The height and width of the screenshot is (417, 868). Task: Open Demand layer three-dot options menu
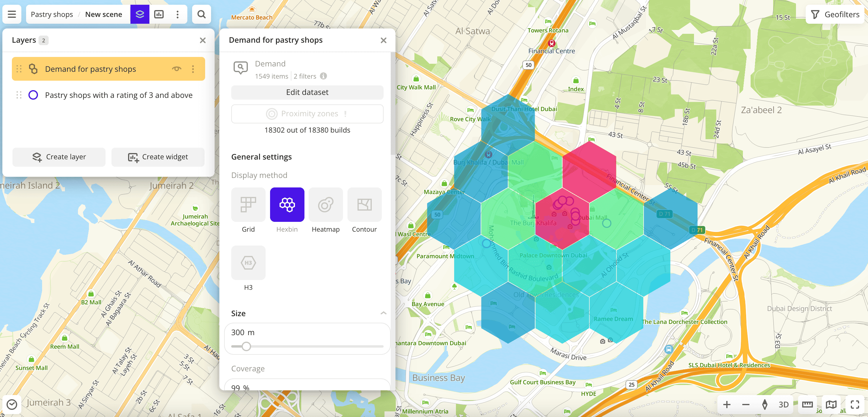[x=193, y=69]
